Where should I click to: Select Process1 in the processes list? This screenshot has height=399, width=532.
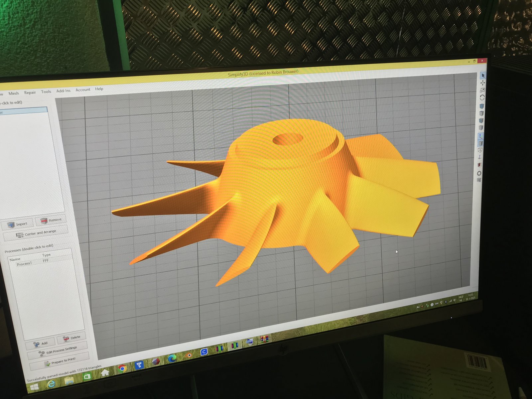click(x=24, y=264)
